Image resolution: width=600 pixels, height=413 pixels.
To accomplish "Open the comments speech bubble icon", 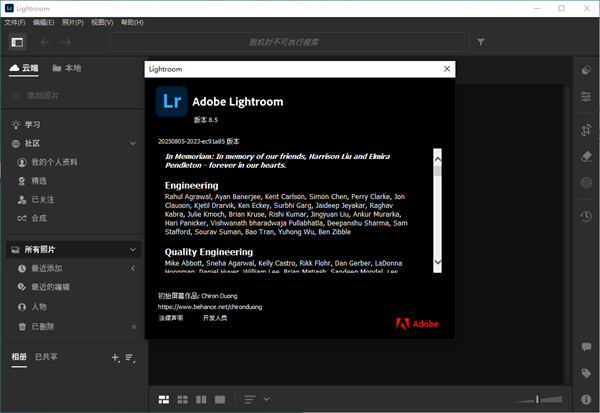I will [x=586, y=347].
